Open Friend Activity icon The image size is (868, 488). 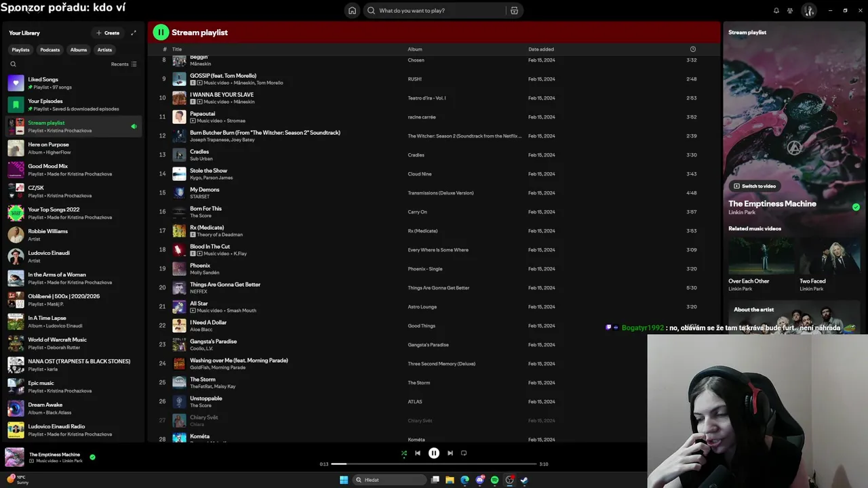[x=790, y=10]
